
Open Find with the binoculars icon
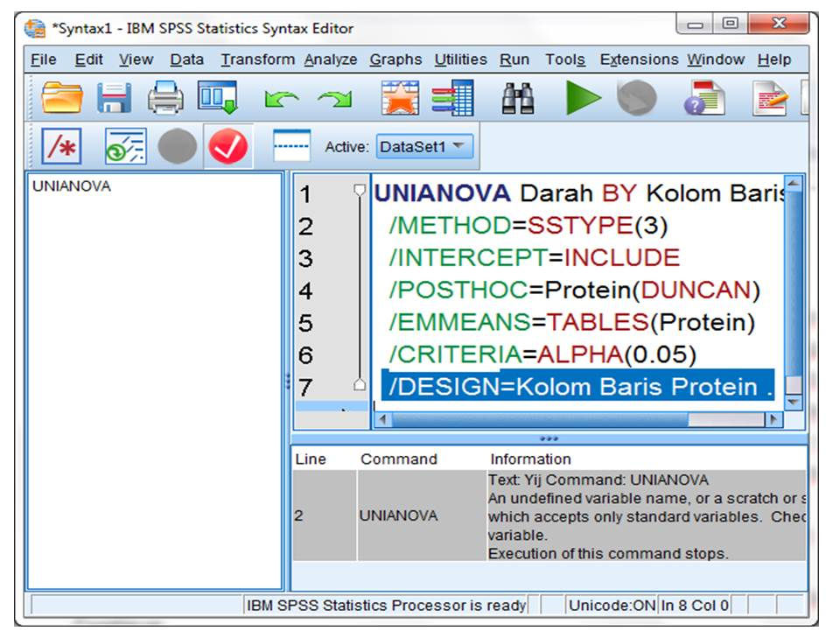(517, 97)
